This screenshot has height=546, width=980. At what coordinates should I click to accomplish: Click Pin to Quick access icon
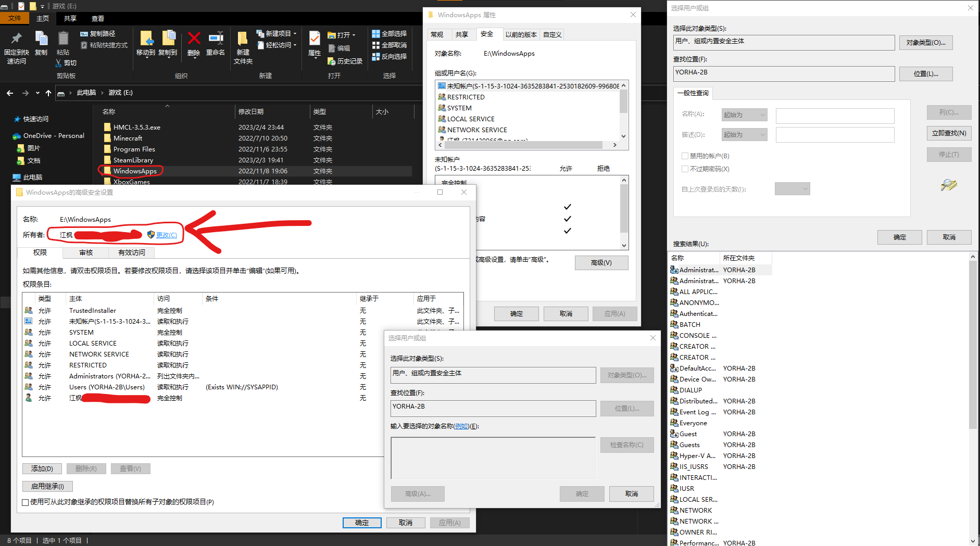[16, 39]
